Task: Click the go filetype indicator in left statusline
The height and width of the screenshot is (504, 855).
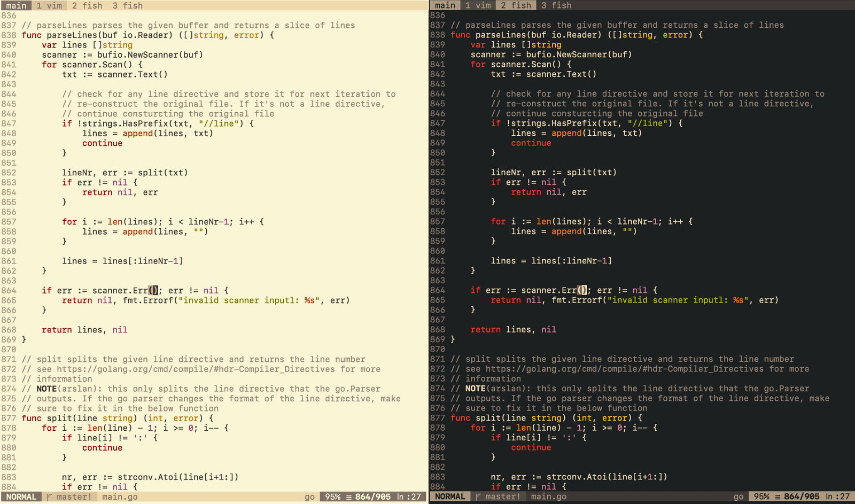Action: 309,497
